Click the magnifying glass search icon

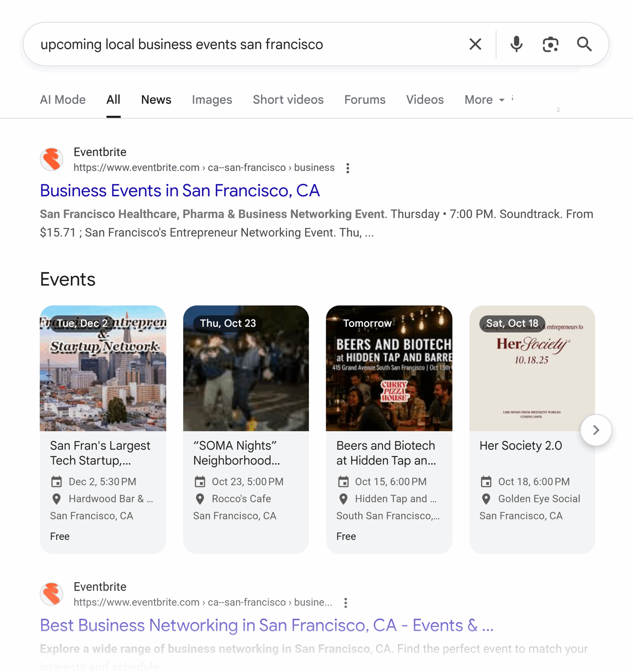(585, 44)
